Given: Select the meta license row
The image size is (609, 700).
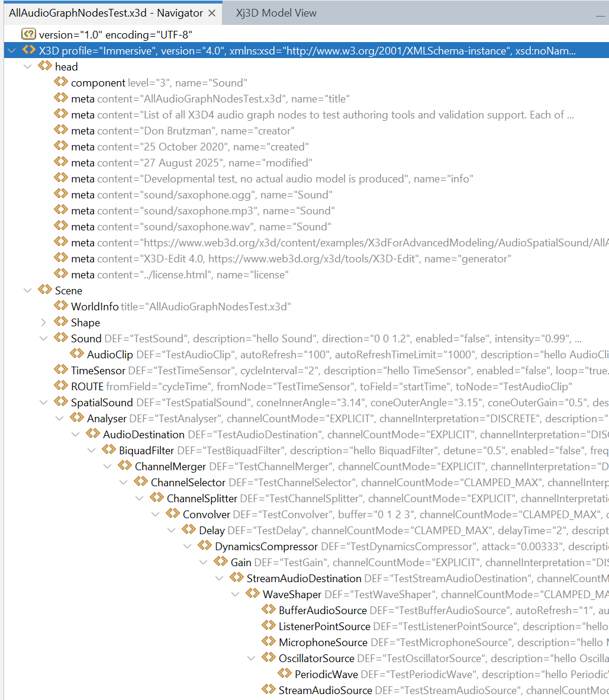Looking at the screenshot, I should (179, 274).
